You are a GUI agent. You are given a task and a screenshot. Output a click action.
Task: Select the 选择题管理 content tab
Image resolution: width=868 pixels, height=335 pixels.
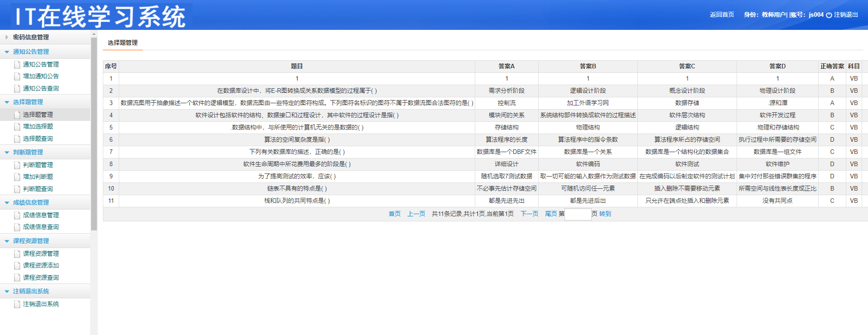click(123, 43)
